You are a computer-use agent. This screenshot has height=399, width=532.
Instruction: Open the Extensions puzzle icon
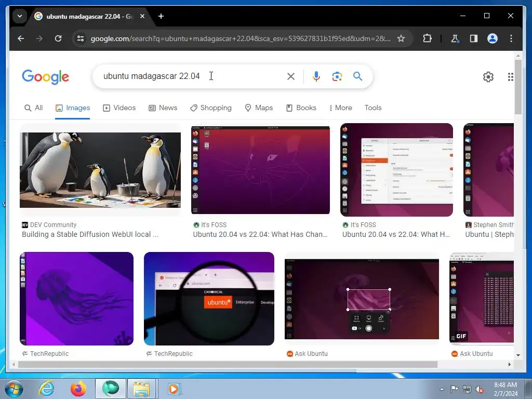pos(428,38)
